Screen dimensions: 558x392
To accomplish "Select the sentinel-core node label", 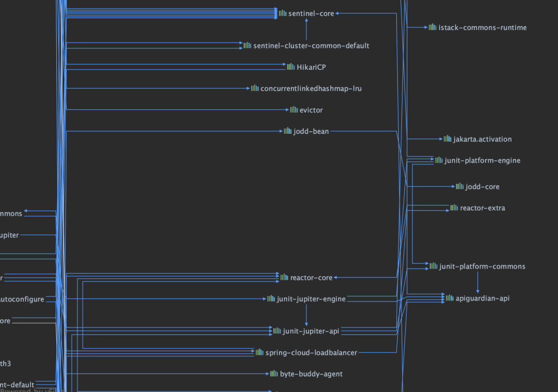I will [311, 13].
